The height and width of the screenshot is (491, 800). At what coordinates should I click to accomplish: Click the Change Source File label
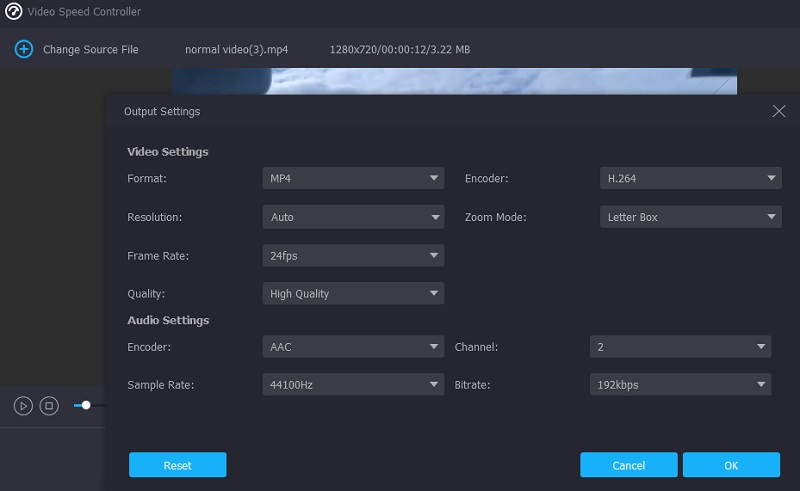[90, 49]
